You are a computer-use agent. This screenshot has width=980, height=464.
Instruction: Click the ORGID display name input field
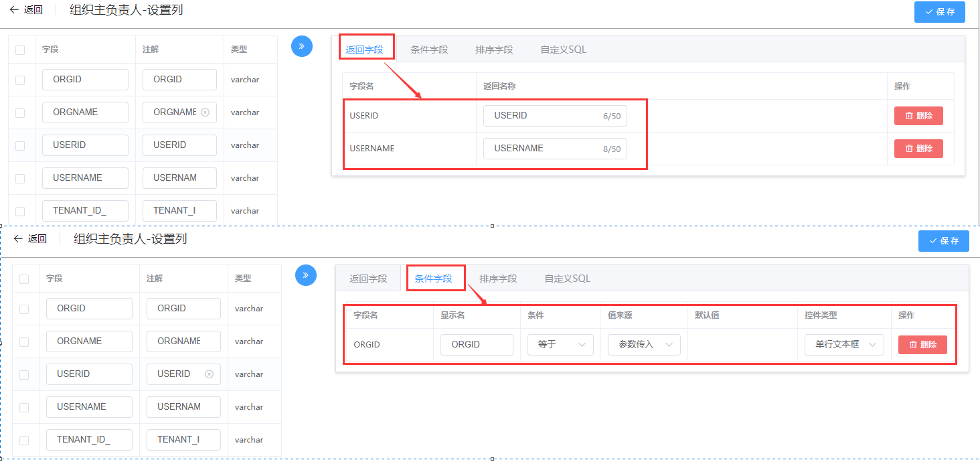coord(476,345)
